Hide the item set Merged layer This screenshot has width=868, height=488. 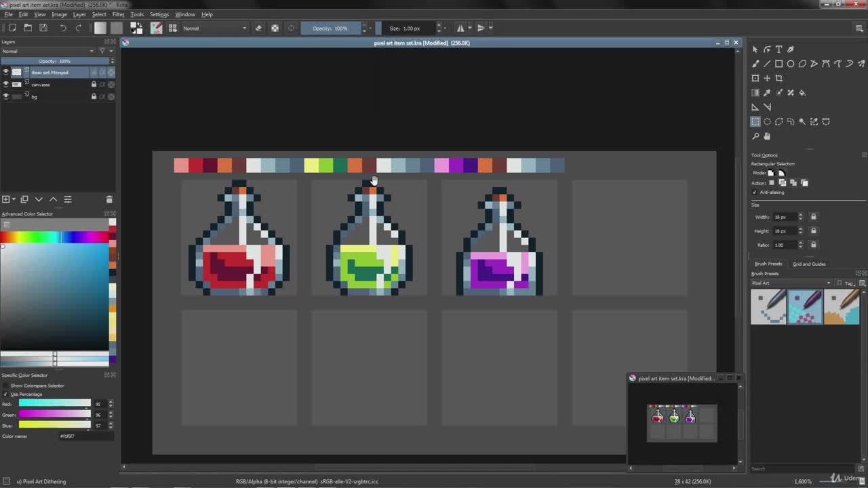click(5, 72)
